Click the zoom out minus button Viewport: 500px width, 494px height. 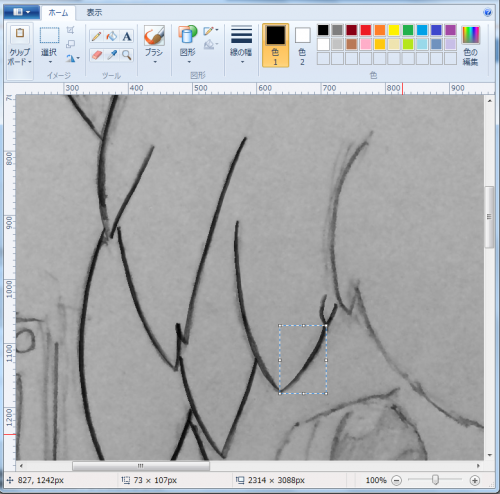[396, 480]
